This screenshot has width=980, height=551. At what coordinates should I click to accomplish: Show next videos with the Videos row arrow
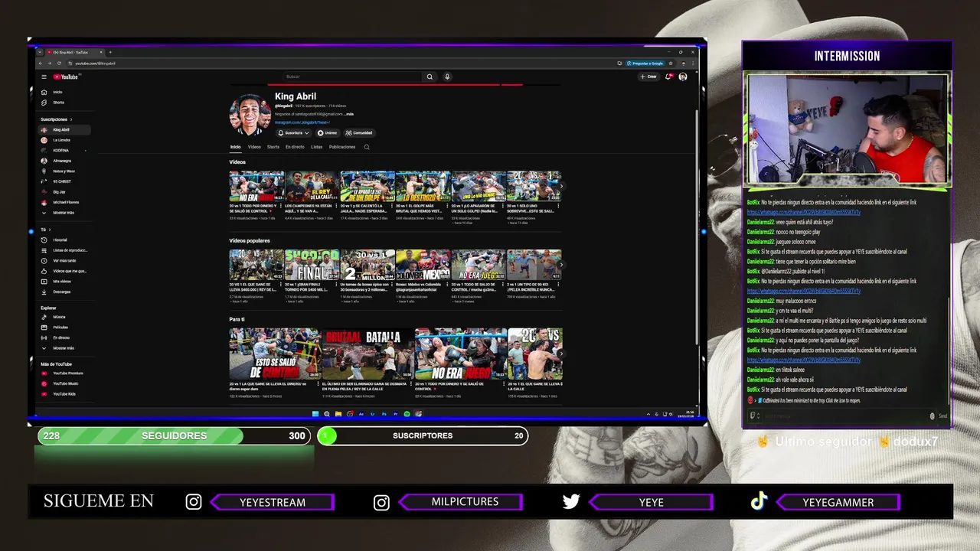[561, 187]
